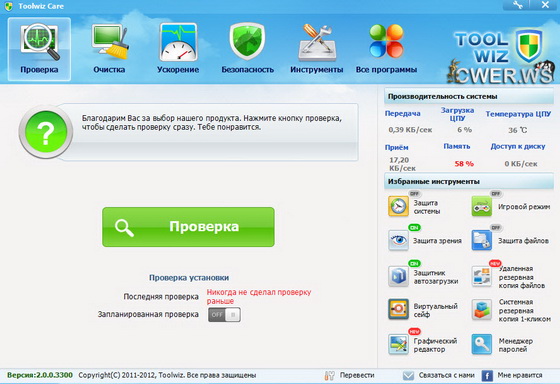Open settings via the wrench title bar icon
The height and width of the screenshot is (384, 560).
(518, 5)
